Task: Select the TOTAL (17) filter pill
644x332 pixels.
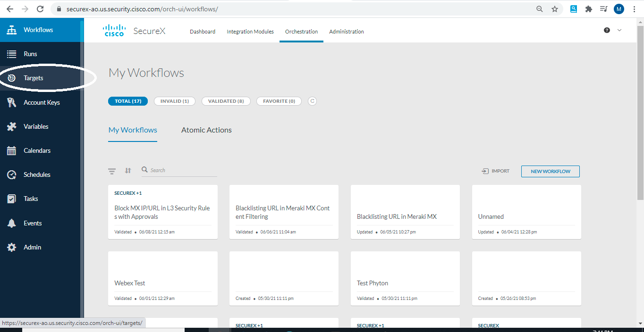Action: pos(128,101)
